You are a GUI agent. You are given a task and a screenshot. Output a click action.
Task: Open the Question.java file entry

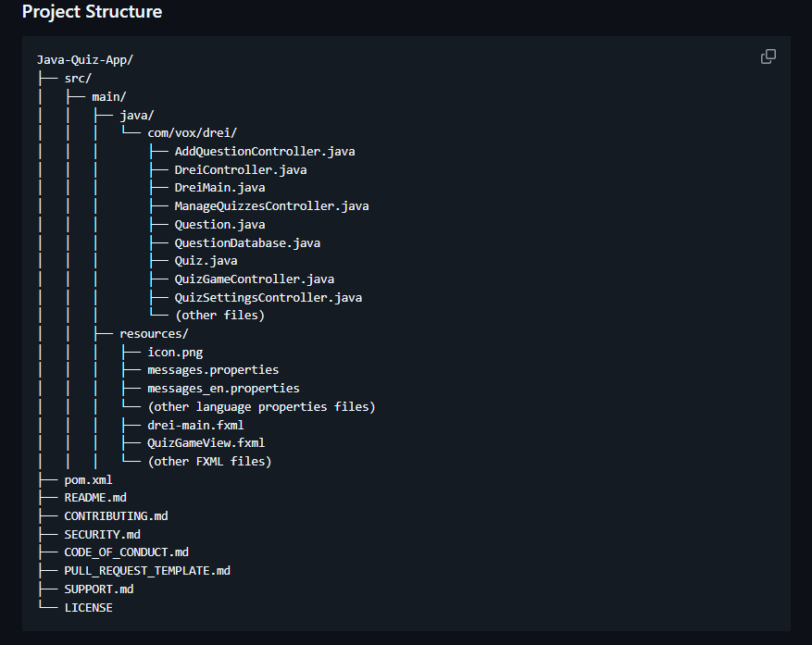(219, 224)
